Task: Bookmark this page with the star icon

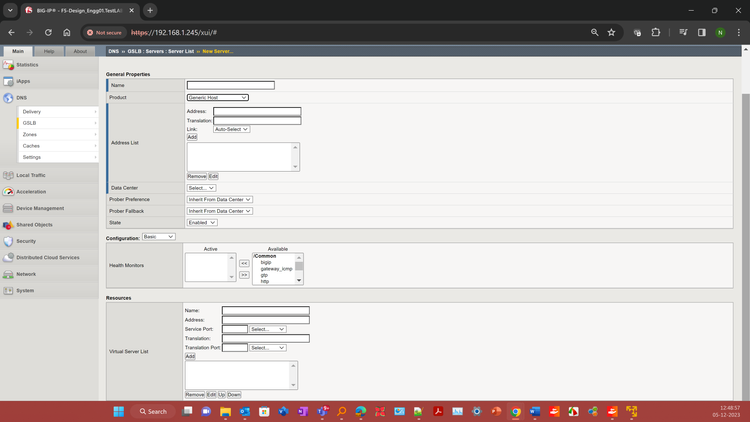Action: (x=611, y=32)
